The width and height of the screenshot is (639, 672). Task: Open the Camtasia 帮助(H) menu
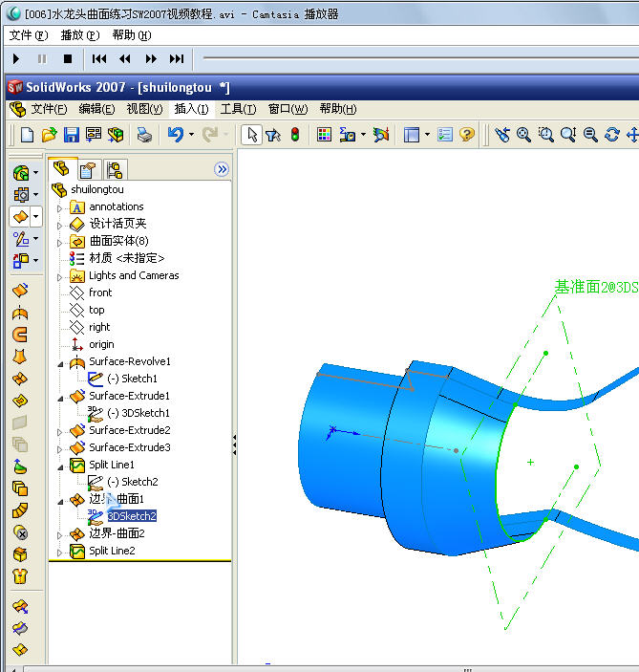[132, 35]
